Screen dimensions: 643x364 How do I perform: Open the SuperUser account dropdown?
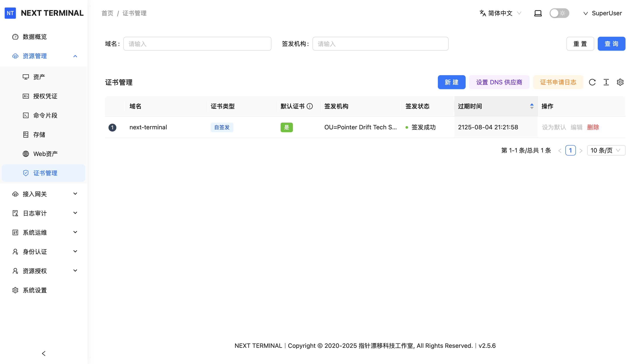pos(603,13)
